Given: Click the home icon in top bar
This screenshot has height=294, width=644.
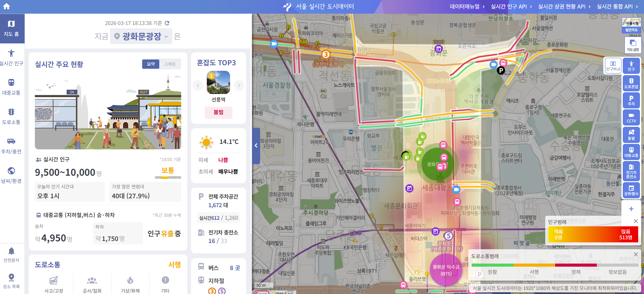Looking at the screenshot, I should pyautogui.click(x=6, y=6).
